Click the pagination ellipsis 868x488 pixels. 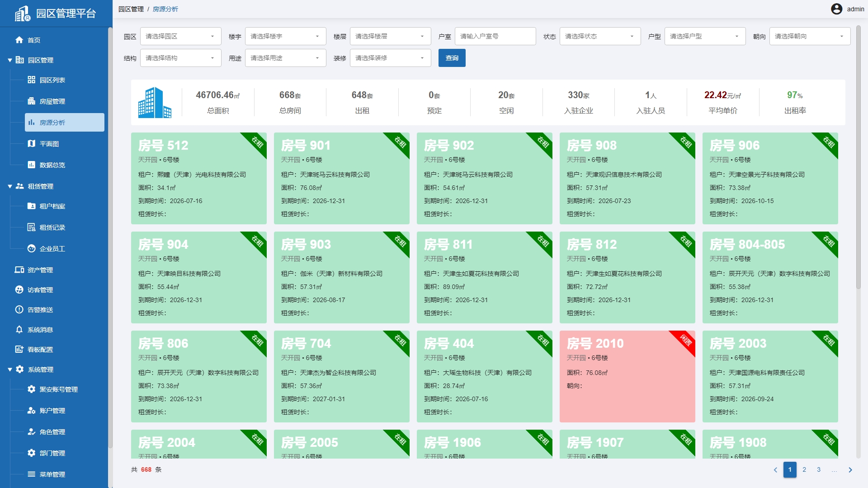[834, 470]
